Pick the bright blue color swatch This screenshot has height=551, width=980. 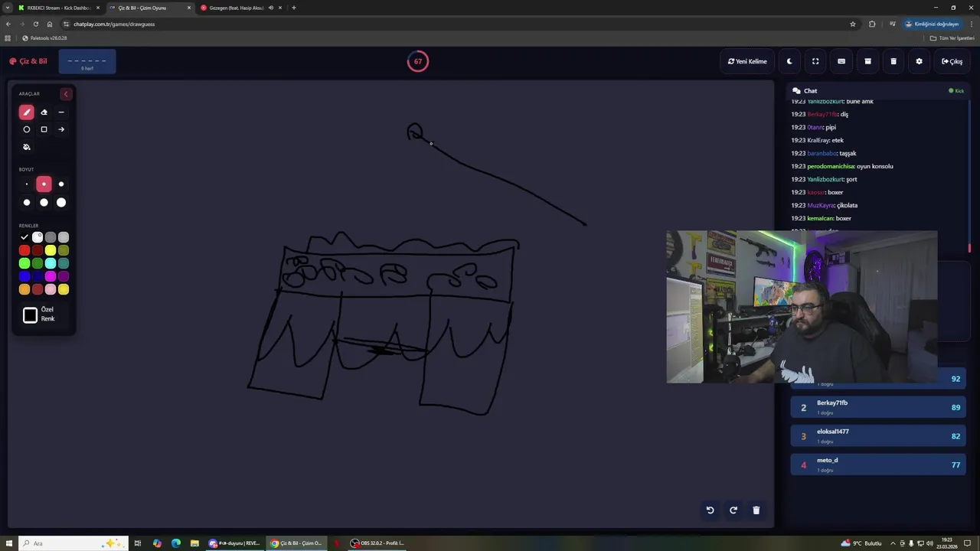coord(24,276)
